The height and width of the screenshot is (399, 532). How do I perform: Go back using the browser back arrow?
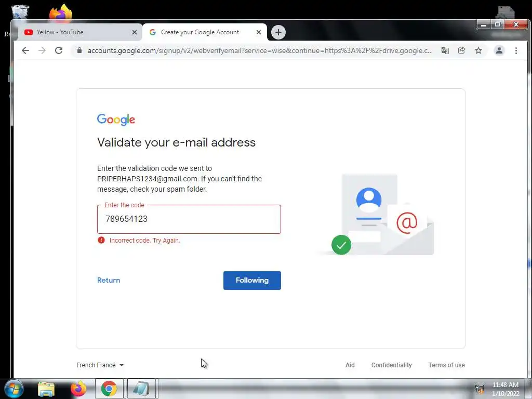coord(25,50)
